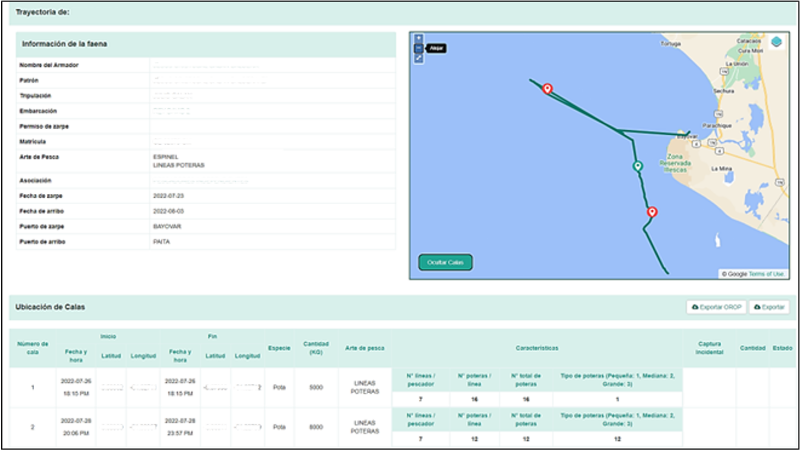Click the Estado column header
Screen dimensions: 800x450
782,348
